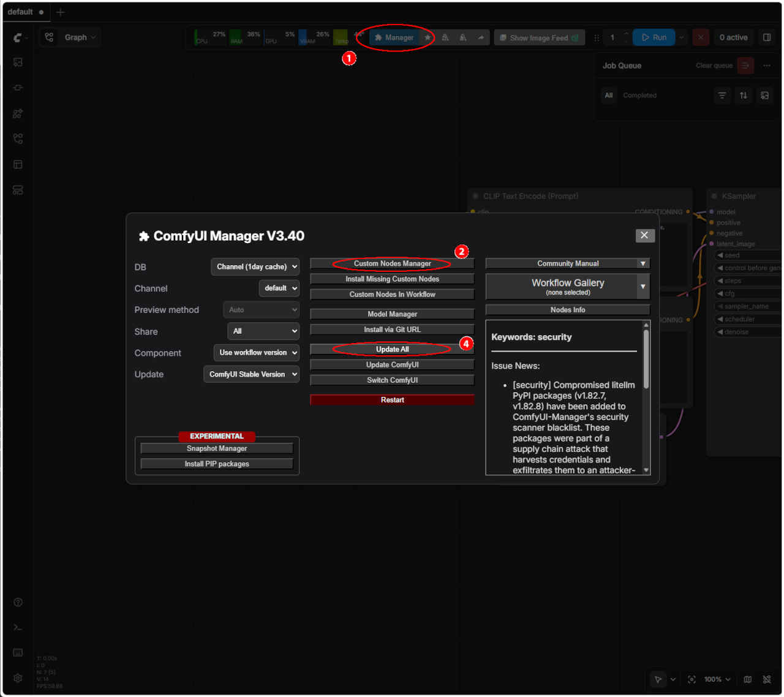Image resolution: width=784 pixels, height=697 pixels.
Task: Toggle the minimap icon
Action: (747, 679)
